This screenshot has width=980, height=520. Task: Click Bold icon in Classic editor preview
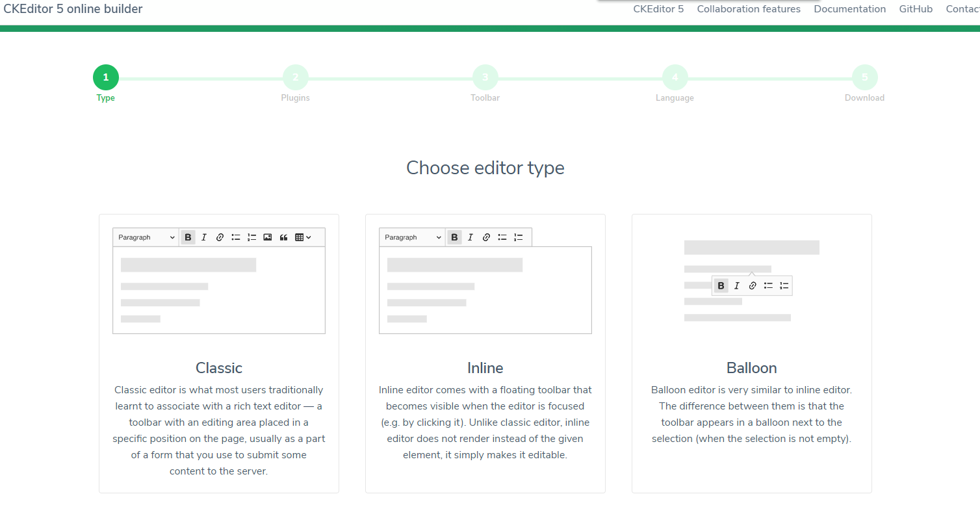pos(188,237)
